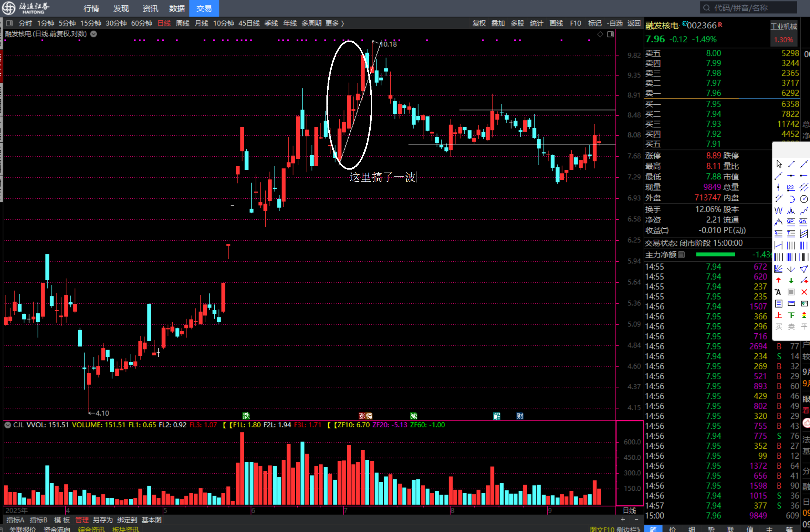This screenshot has width=810, height=532.
Task: Open the 模板 template menu
Action: click(x=62, y=520)
